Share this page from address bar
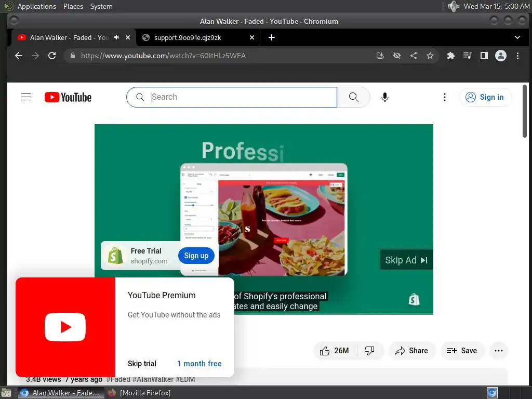 pos(413,56)
